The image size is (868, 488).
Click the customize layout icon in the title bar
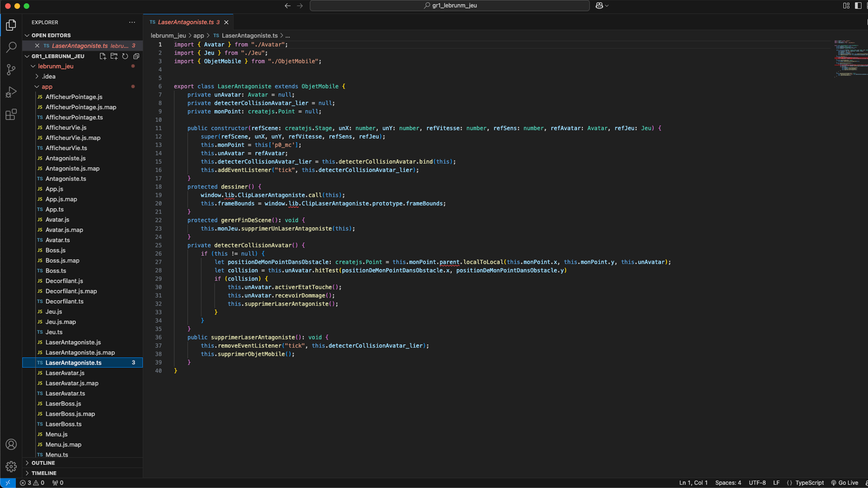coord(846,5)
